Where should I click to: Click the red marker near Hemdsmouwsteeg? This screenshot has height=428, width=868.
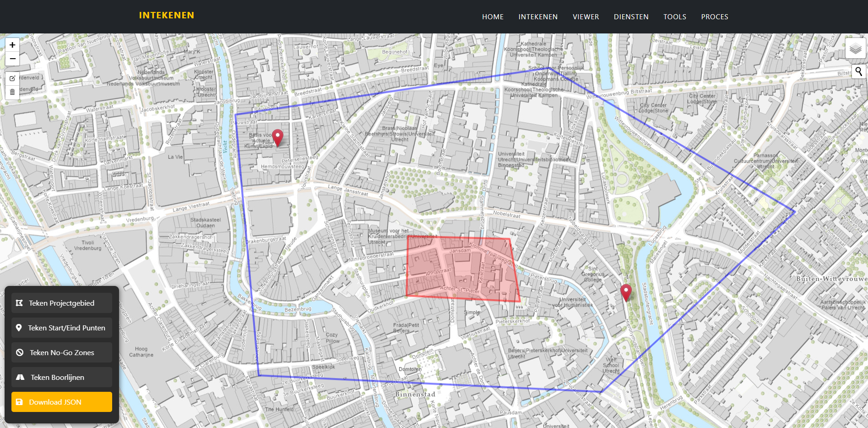point(277,137)
